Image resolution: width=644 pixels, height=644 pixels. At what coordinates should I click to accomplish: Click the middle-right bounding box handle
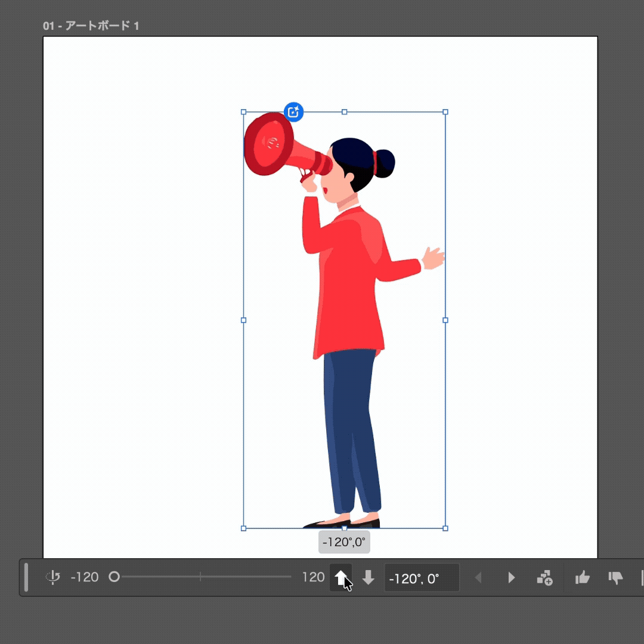click(445, 320)
